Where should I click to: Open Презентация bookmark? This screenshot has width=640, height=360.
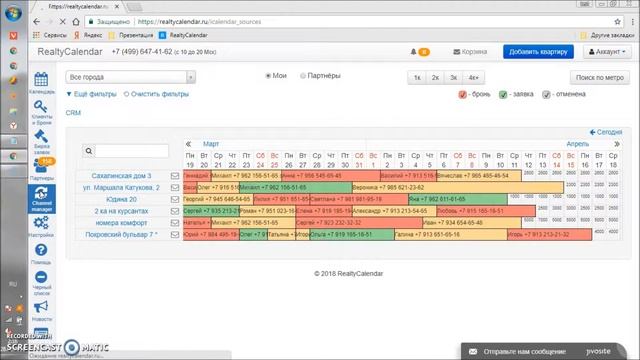[x=131, y=36]
